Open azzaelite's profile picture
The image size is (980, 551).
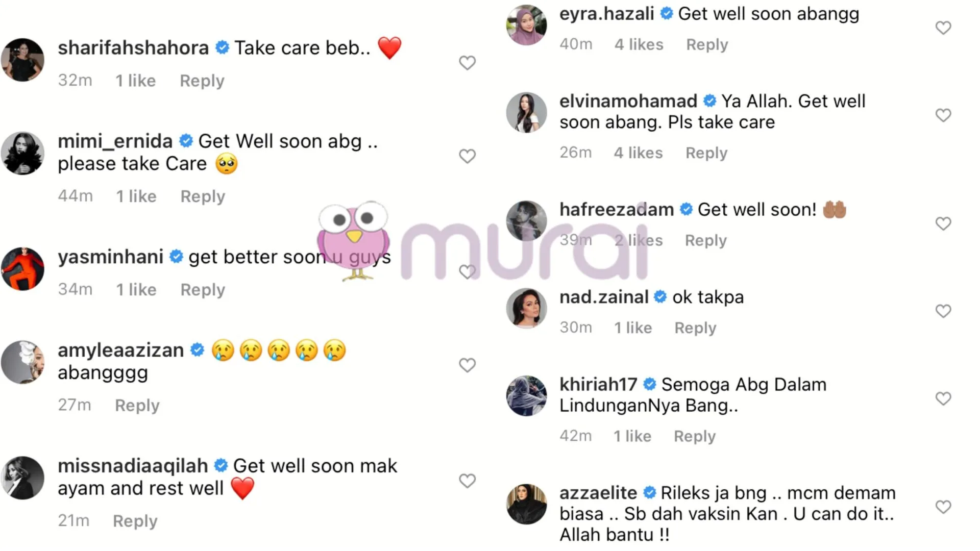526,504
